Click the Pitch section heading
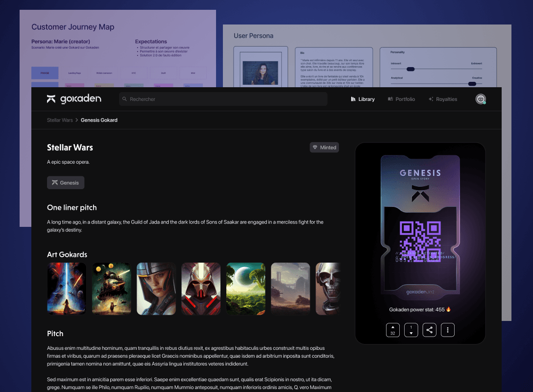 [x=55, y=334]
